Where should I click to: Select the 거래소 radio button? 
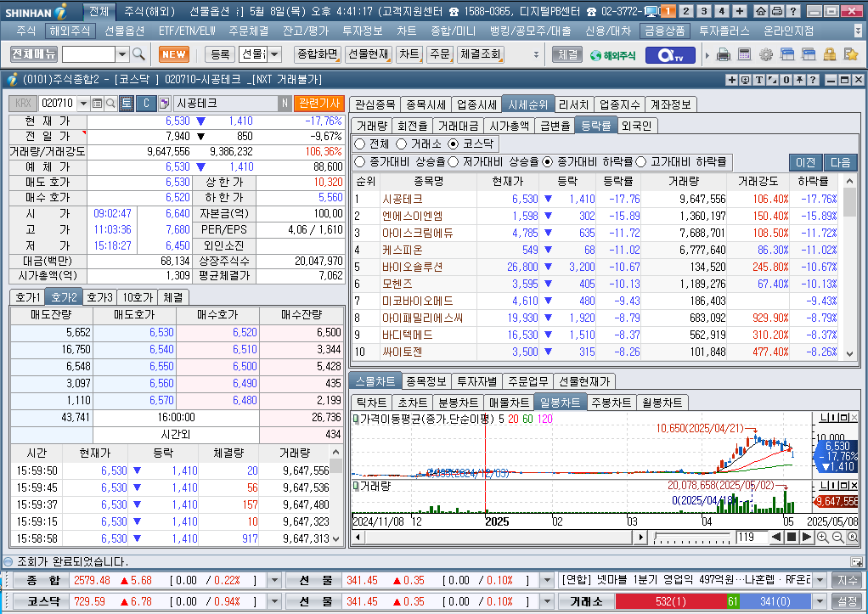402,144
